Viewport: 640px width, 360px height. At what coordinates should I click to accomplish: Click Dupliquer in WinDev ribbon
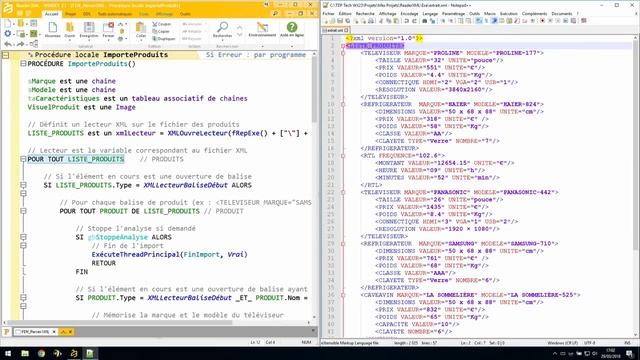(x=164, y=38)
